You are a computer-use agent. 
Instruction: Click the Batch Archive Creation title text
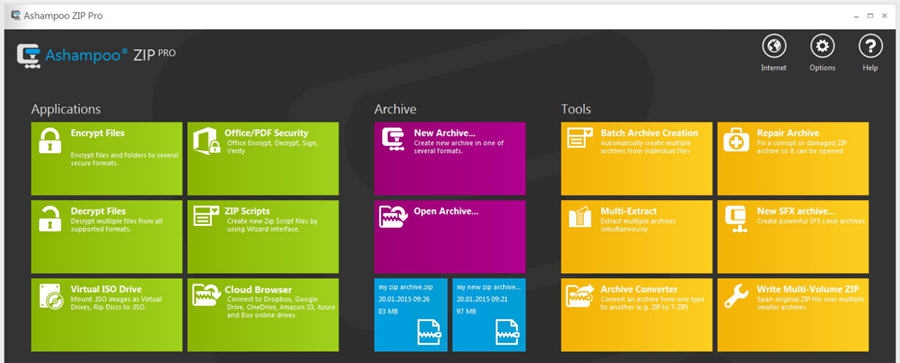(649, 133)
